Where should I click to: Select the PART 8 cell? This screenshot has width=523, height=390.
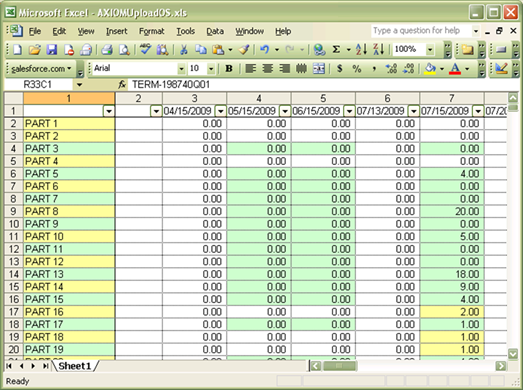coord(69,212)
